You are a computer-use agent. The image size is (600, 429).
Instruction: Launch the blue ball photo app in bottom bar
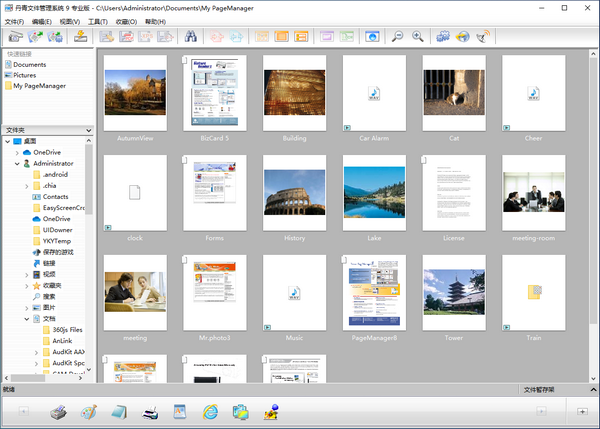pyautogui.click(x=271, y=412)
